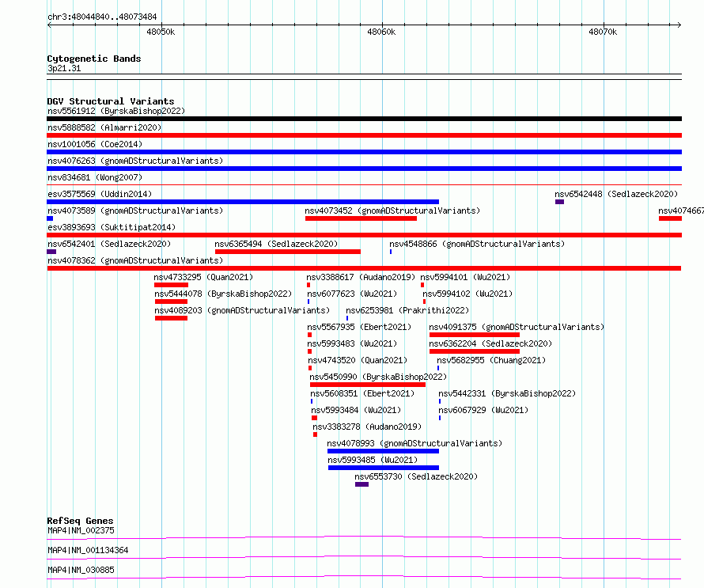Select nsv5993484 (Wu2021) label
704x588 pixels.
(x=356, y=410)
